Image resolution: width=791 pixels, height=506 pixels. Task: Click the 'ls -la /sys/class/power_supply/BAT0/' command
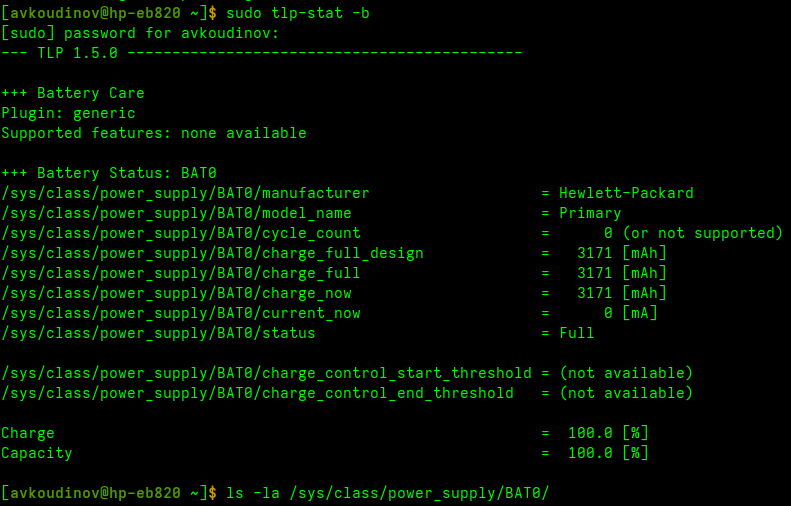tap(388, 493)
